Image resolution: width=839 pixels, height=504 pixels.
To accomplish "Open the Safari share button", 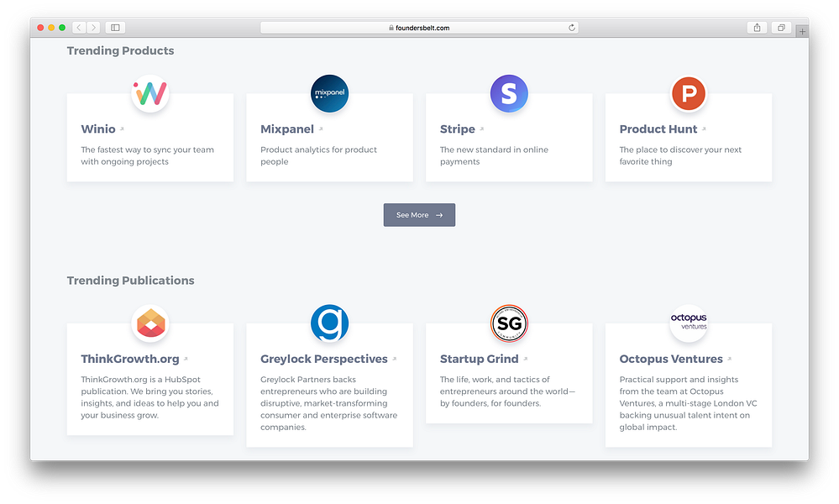I will 758,27.
